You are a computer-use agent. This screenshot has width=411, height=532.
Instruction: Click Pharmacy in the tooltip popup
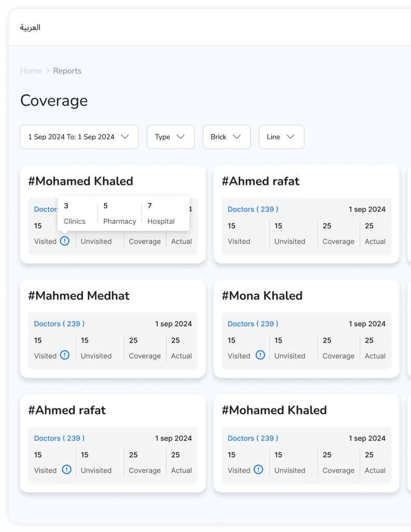pyautogui.click(x=119, y=221)
